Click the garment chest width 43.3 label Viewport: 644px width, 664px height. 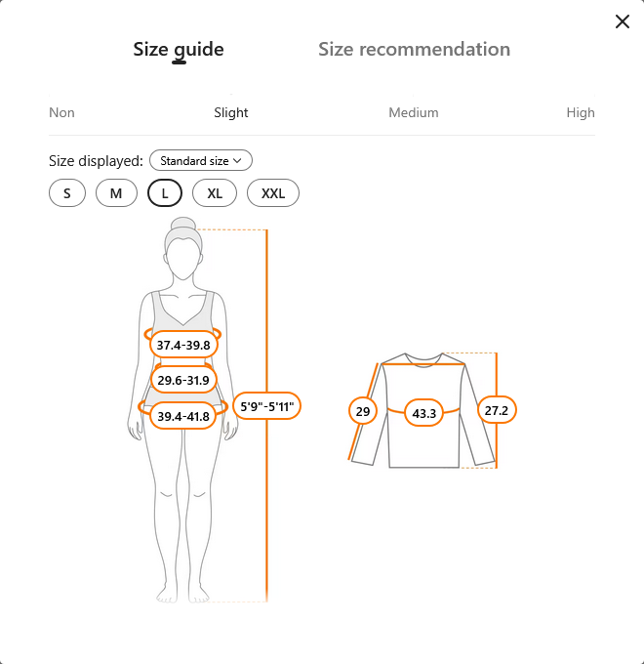(424, 413)
